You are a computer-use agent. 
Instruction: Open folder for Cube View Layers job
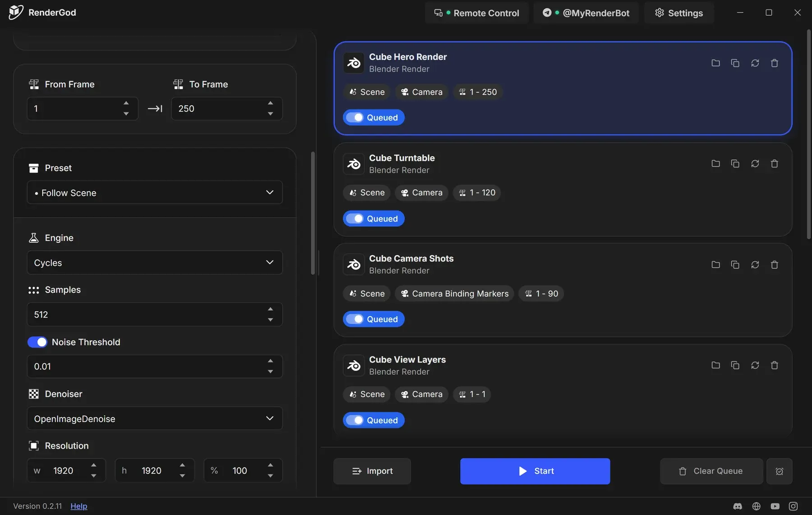click(x=715, y=365)
